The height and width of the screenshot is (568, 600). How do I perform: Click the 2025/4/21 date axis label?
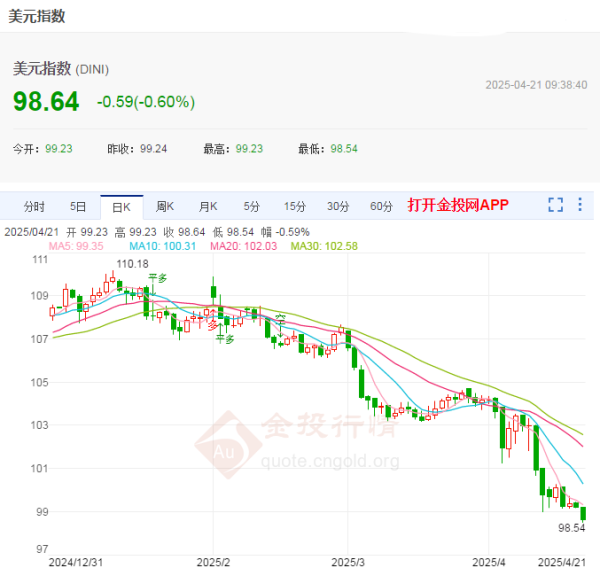pos(562,562)
